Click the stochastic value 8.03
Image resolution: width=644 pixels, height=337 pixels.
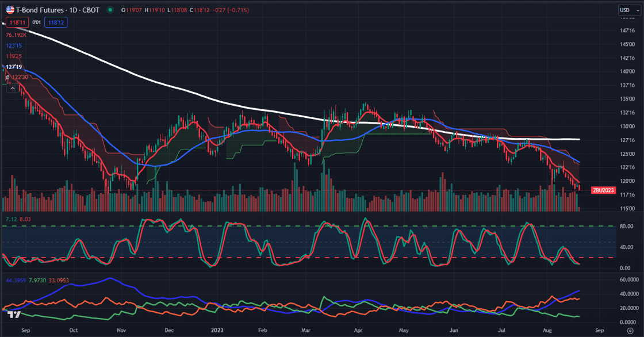coord(25,219)
